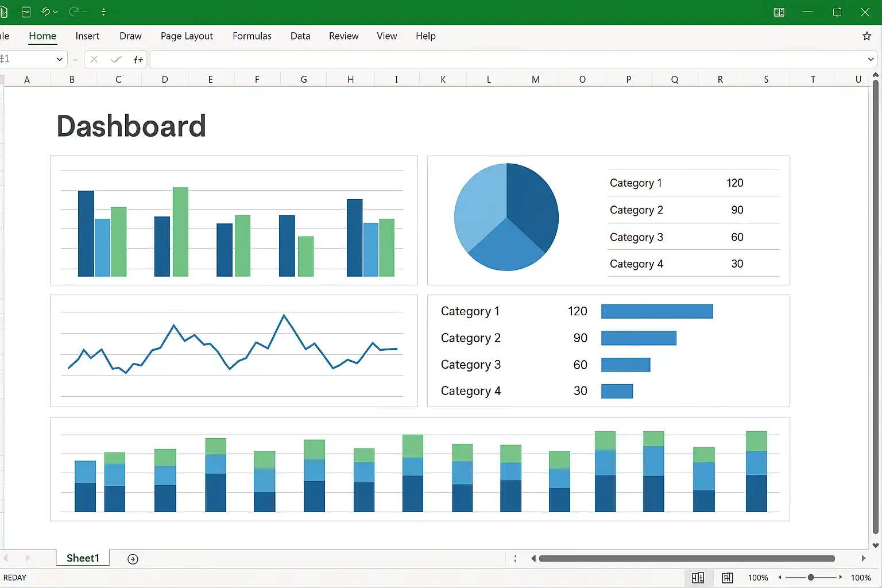Click the confirm checkmark icon beside formula bar
This screenshot has height=588, width=882.
[116, 59]
